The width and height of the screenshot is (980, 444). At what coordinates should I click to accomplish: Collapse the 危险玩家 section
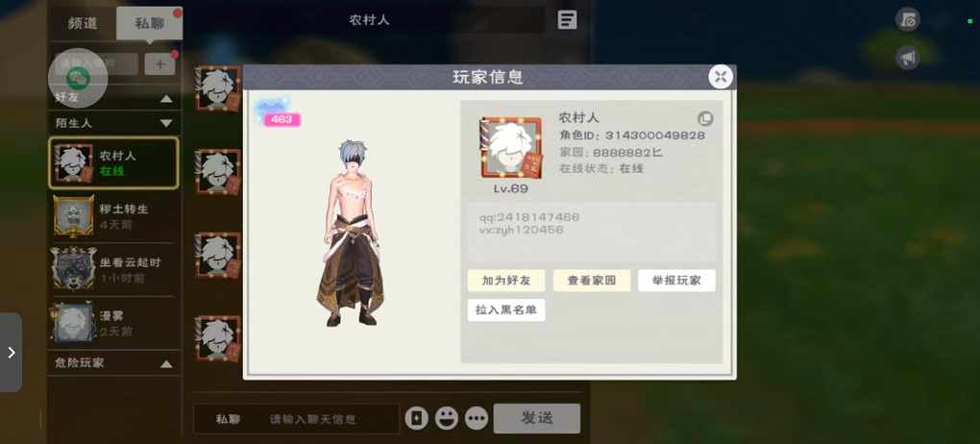165,363
